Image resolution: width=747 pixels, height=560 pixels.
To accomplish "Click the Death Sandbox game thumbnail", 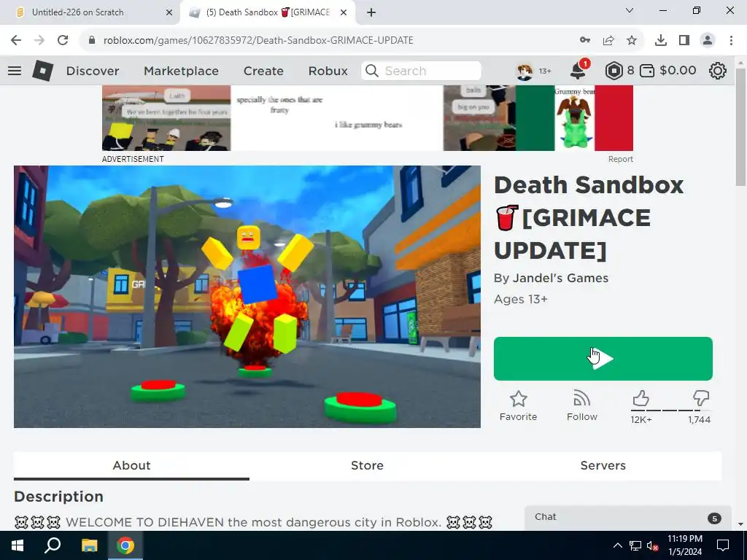I will (x=247, y=297).
